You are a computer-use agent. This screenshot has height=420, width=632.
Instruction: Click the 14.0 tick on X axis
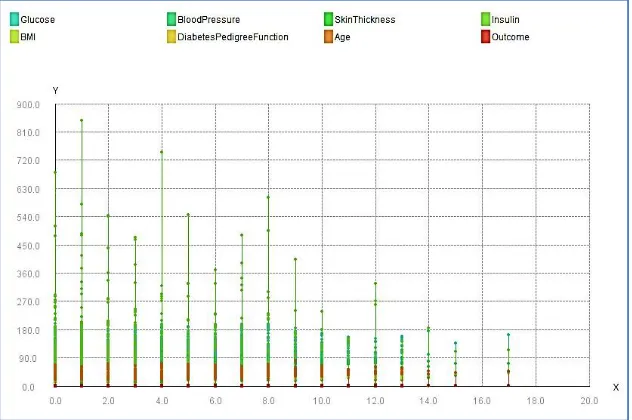(428, 401)
